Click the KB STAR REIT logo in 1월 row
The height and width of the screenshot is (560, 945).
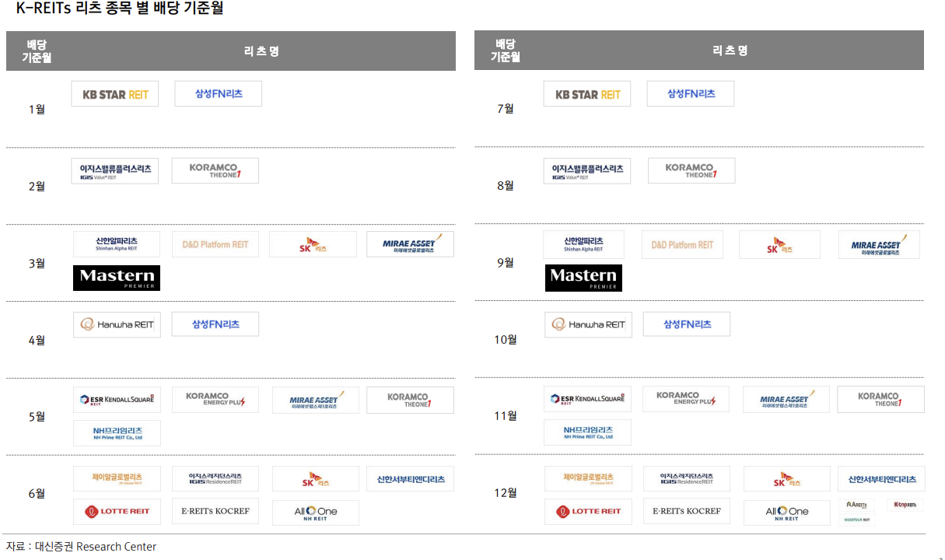tap(115, 94)
